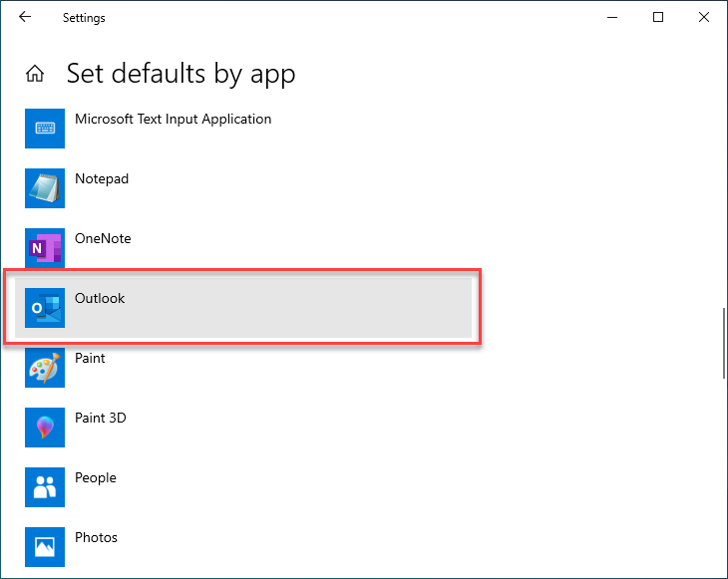
Task: Click the Paint 3D app icon
Action: [x=45, y=428]
